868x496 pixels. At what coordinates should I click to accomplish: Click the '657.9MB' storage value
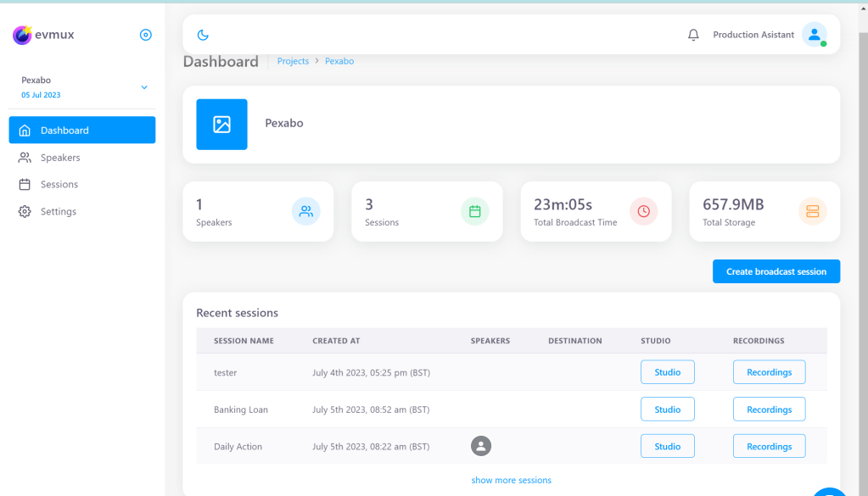tap(733, 204)
